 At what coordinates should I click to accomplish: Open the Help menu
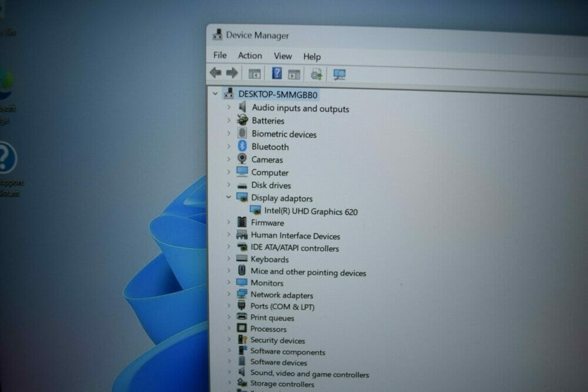[x=312, y=56]
